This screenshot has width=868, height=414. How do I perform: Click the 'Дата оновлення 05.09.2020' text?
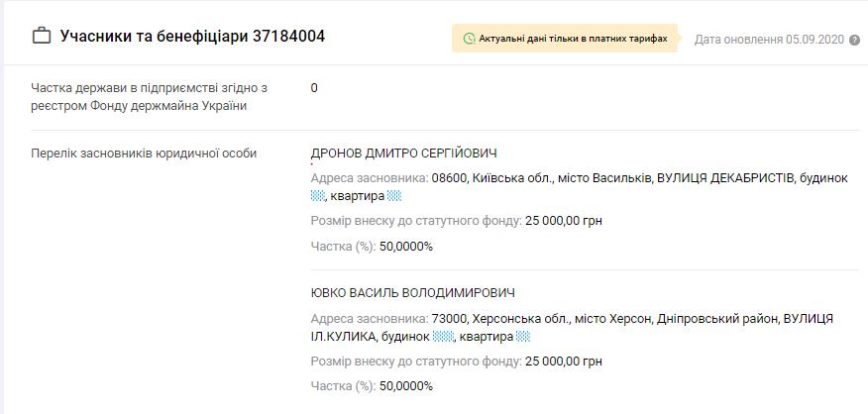coord(768,40)
